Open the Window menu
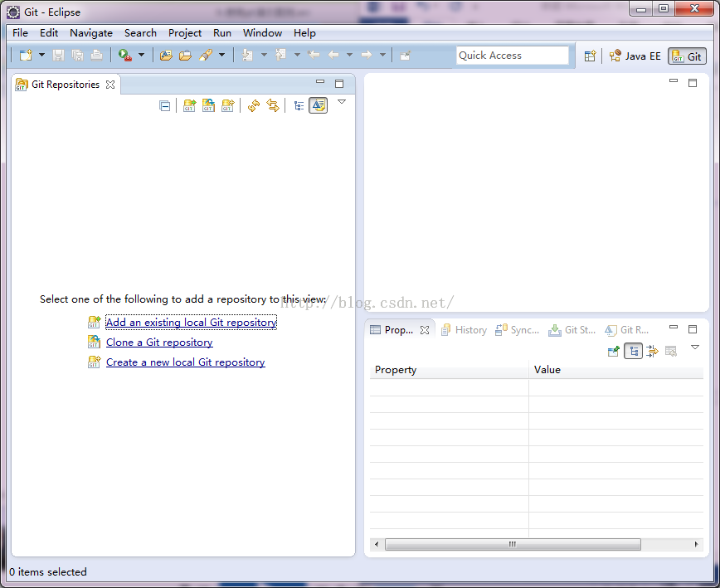This screenshot has height=588, width=720. pyautogui.click(x=262, y=33)
